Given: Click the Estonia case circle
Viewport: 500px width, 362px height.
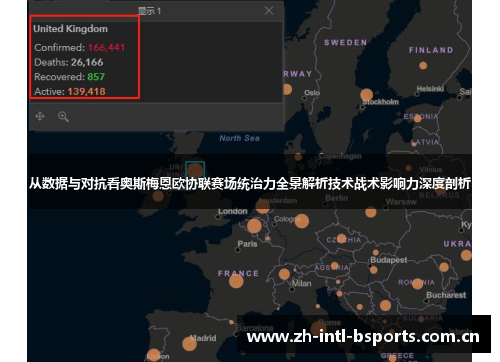Looking at the screenshot, I should [x=417, y=118].
